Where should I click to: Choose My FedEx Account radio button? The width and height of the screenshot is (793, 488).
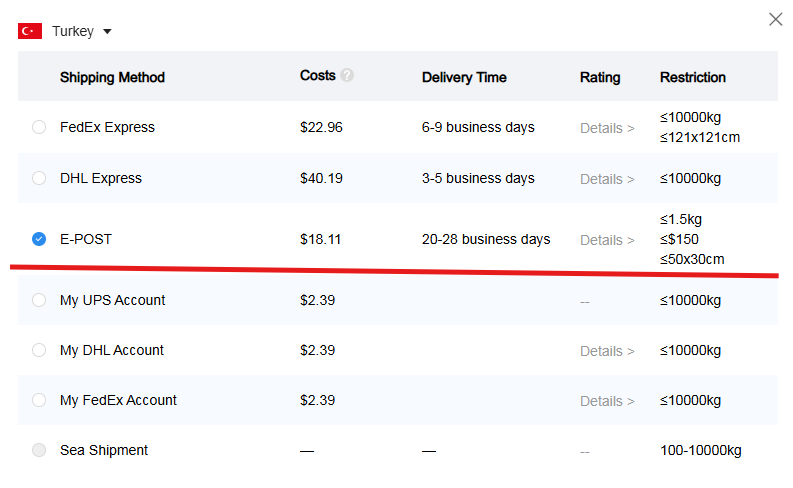(39, 400)
